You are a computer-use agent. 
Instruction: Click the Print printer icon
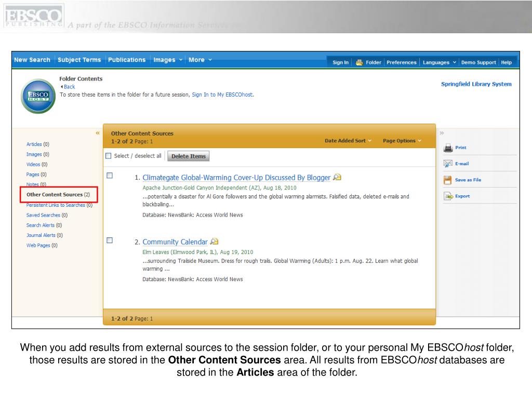448,148
